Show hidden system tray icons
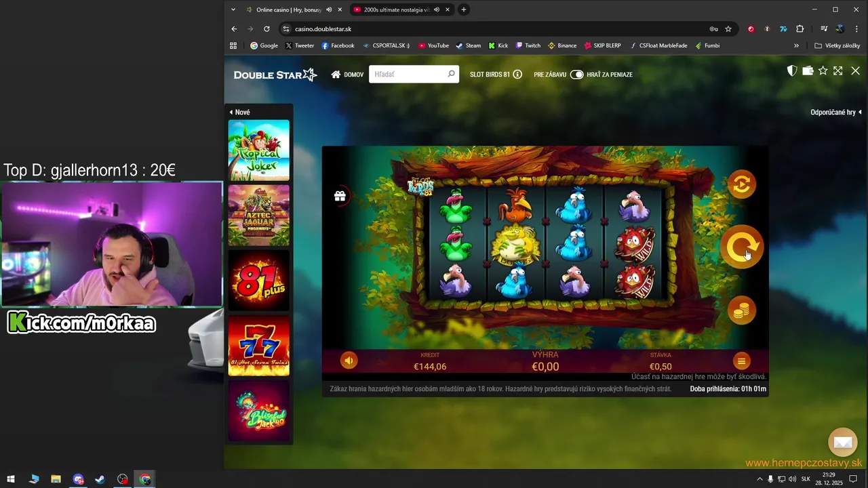This screenshot has height=488, width=868. 759,479
